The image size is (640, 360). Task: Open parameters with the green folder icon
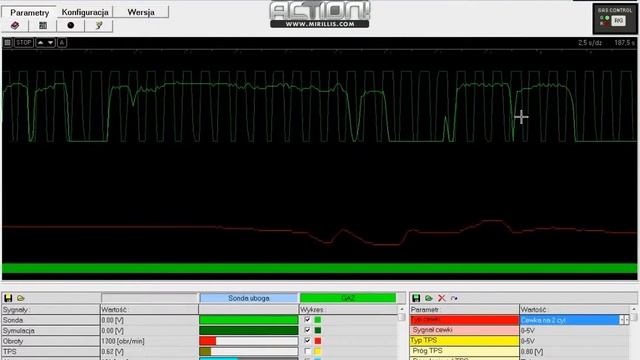[429, 298]
